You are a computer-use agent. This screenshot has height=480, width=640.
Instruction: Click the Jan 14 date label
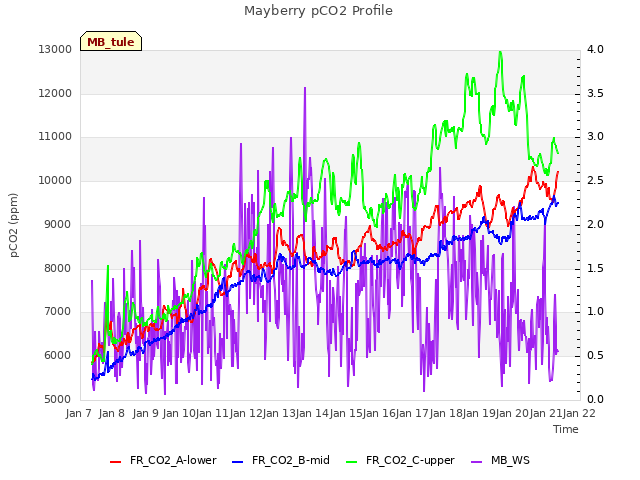(x=313, y=413)
